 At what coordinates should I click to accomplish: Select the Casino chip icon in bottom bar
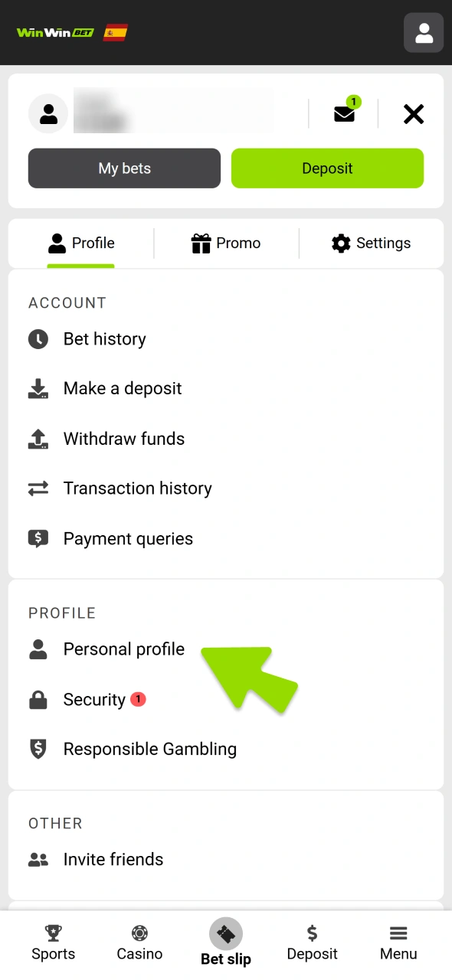[x=139, y=933]
